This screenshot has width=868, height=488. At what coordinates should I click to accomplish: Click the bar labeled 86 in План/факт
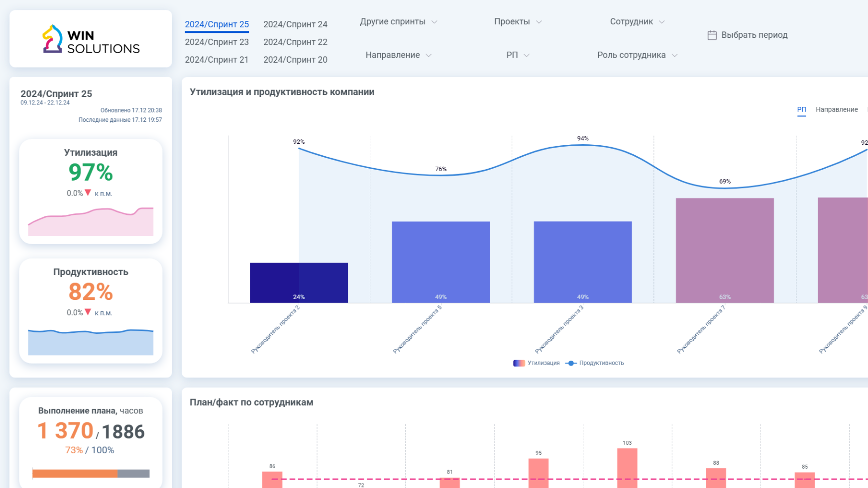click(x=272, y=480)
